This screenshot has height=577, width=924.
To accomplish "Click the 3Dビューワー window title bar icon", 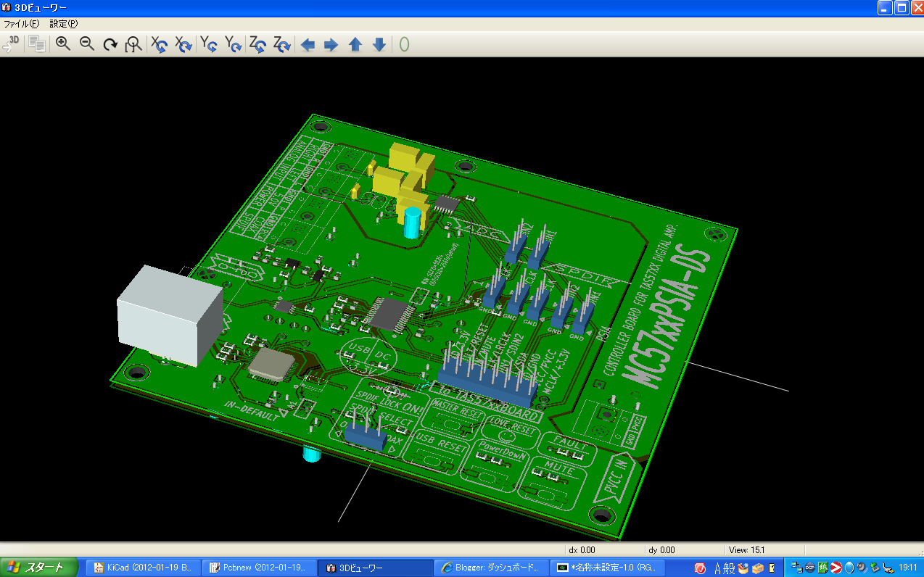I will tap(7, 7).
